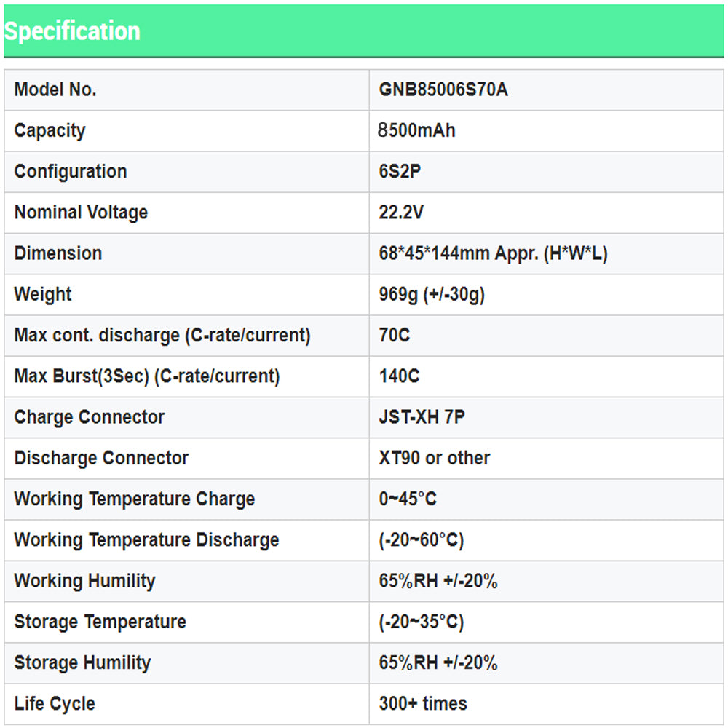Viewport: 728px width, 728px height.
Task: Click the 68*45*144mm dimension value
Action: pos(493,253)
